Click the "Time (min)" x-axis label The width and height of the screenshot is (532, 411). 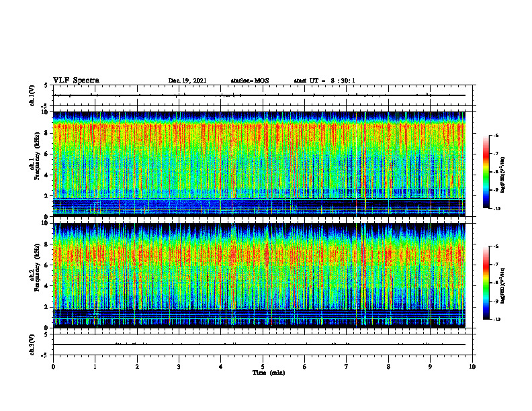tap(269, 373)
